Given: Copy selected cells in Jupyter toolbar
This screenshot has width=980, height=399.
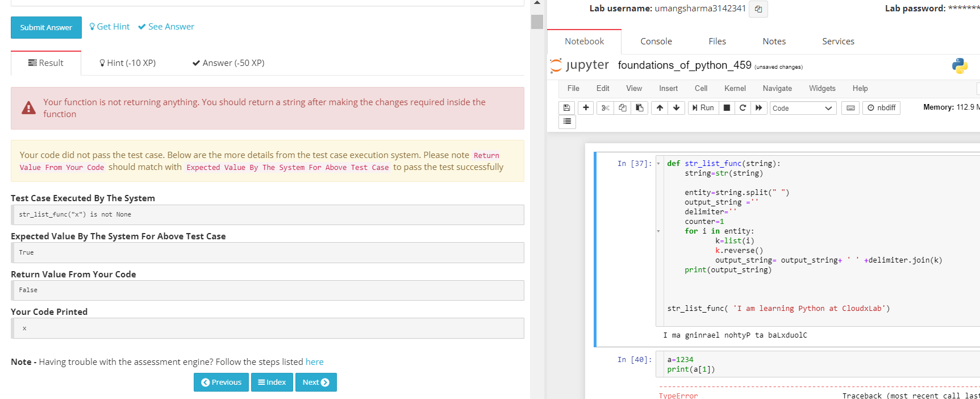Looking at the screenshot, I should (x=622, y=108).
